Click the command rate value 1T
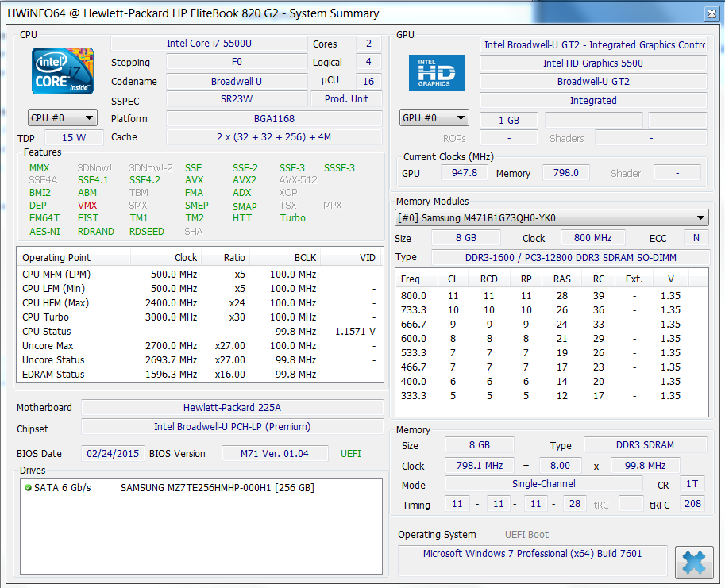Screen dimensions: 725x588 click(692, 483)
